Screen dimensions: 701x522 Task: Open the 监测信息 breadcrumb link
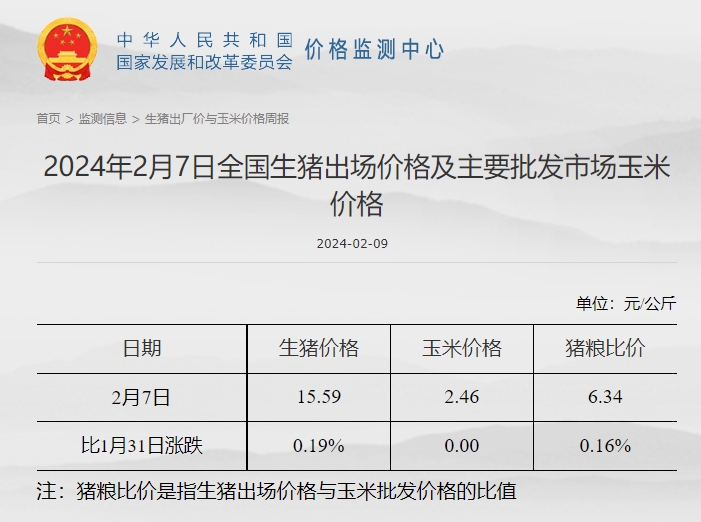coord(103,119)
